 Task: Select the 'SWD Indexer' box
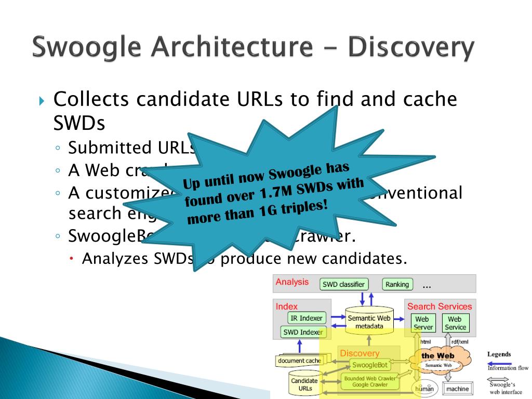(303, 332)
